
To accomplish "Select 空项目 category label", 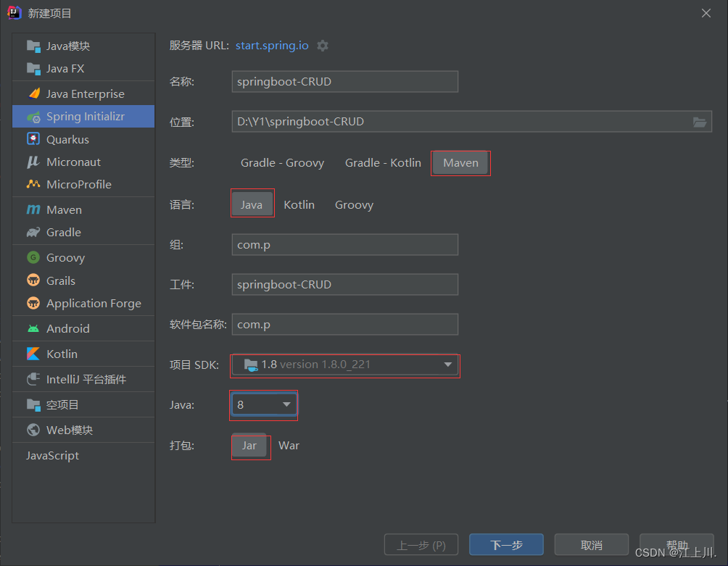I will [62, 404].
